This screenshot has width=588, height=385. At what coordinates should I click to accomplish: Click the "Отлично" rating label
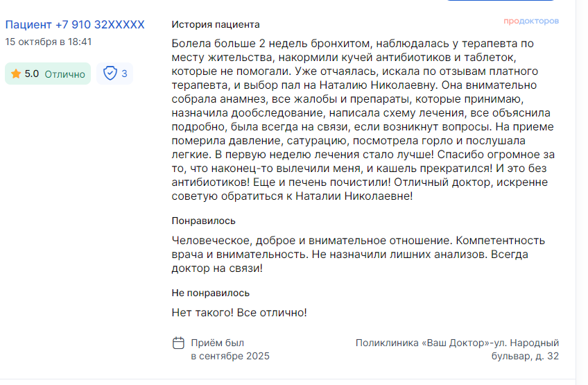click(64, 74)
